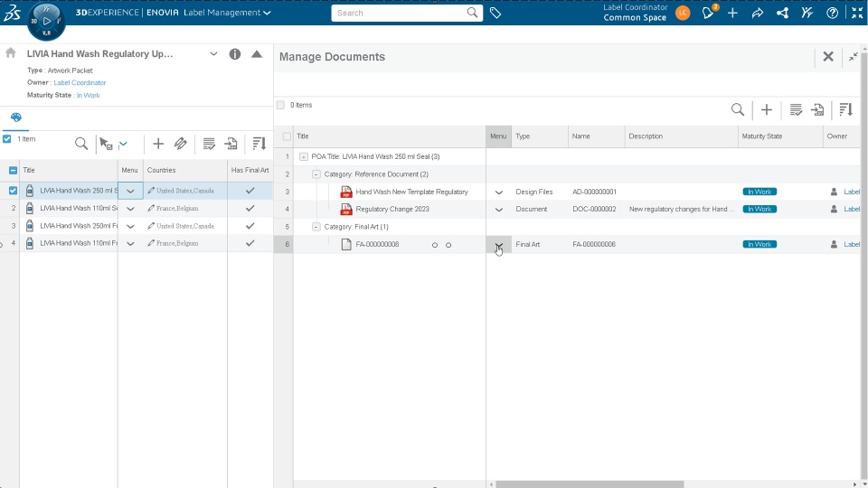
Task: Collapse Category Final Art node
Action: 316,227
